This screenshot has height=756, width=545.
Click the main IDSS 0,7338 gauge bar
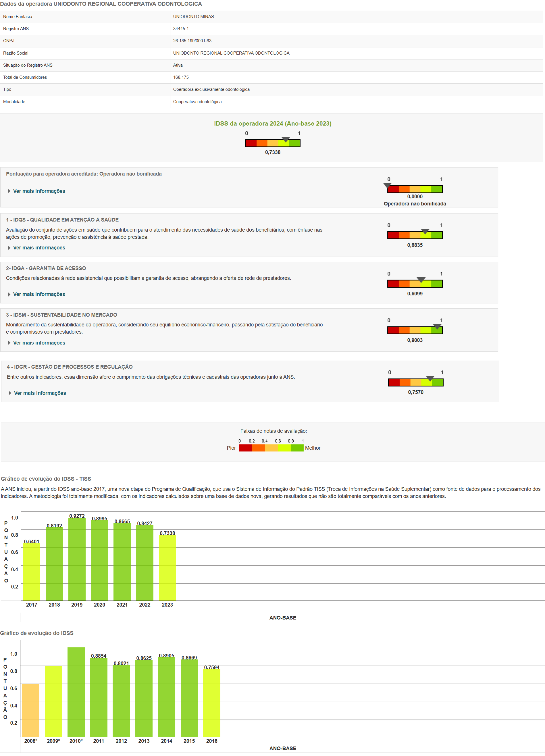(273, 143)
